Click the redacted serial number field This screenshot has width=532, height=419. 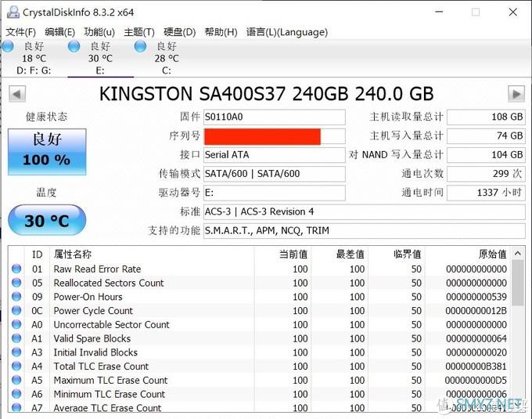click(274, 136)
